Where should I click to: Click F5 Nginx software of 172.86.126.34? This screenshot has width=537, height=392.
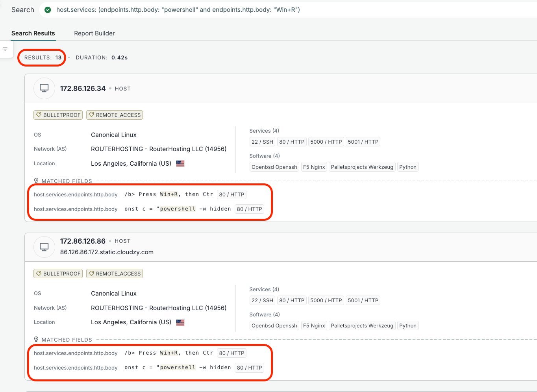tap(314, 167)
